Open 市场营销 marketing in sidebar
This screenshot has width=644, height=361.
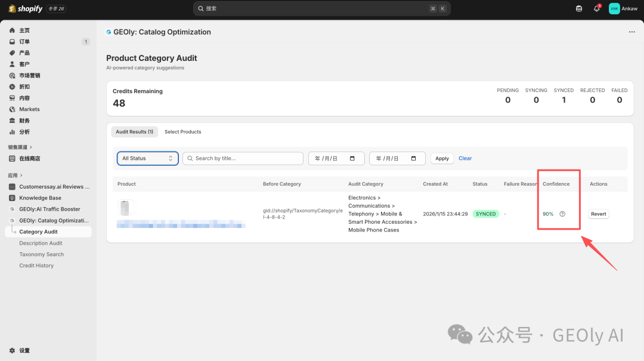click(x=30, y=76)
